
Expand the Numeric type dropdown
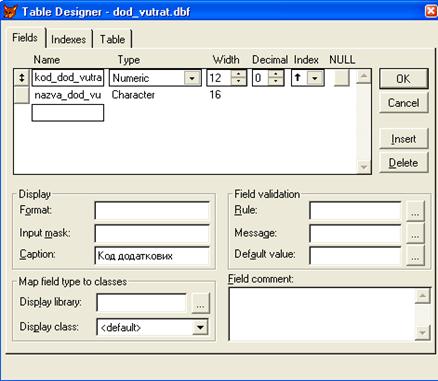(x=192, y=78)
